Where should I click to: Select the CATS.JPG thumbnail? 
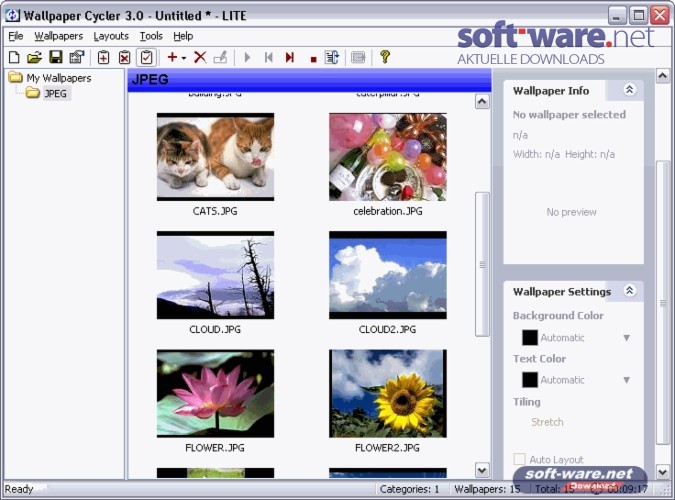pyautogui.click(x=215, y=157)
